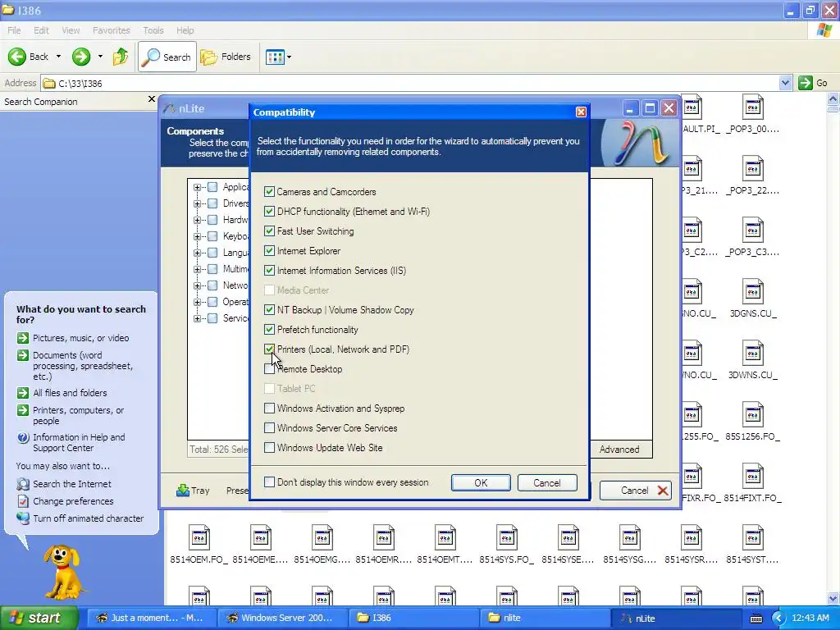
Task: Toggle Fast User Switching checkbox
Action: (269, 231)
